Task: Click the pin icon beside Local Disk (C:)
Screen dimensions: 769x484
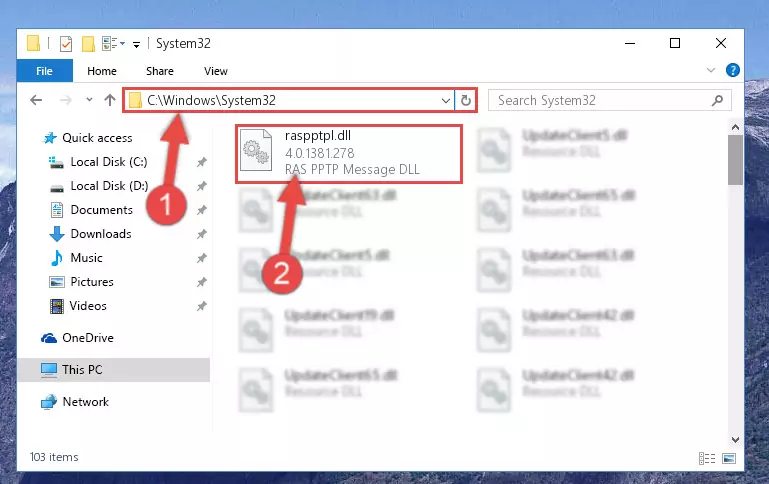Action: (202, 162)
